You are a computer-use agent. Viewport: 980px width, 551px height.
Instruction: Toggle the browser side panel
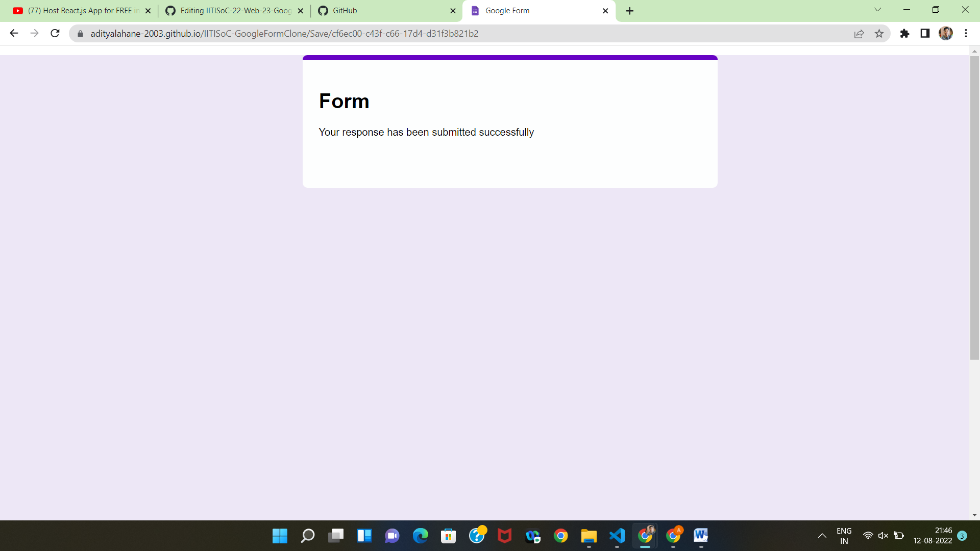[x=925, y=34]
